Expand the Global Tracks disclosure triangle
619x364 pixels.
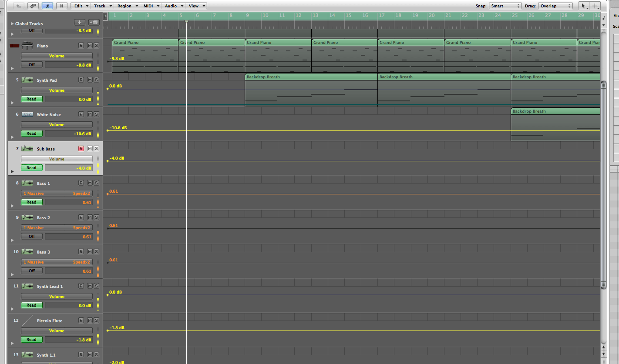12,23
